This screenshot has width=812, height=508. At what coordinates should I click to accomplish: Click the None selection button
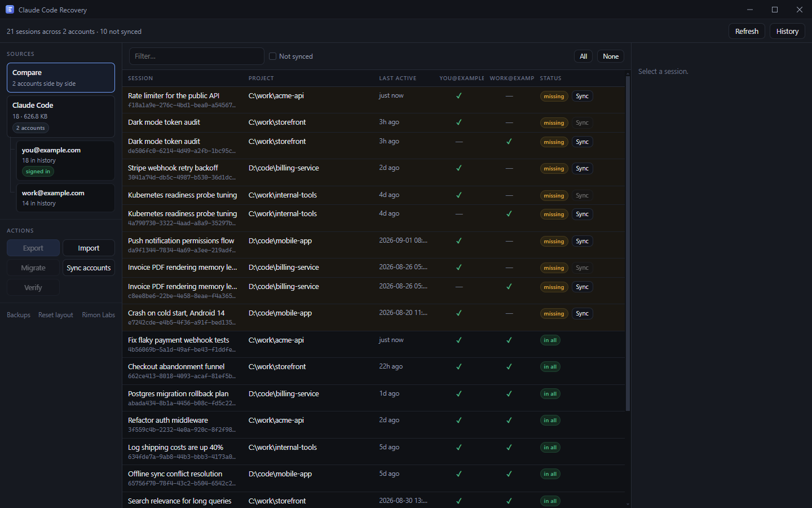[x=611, y=56]
